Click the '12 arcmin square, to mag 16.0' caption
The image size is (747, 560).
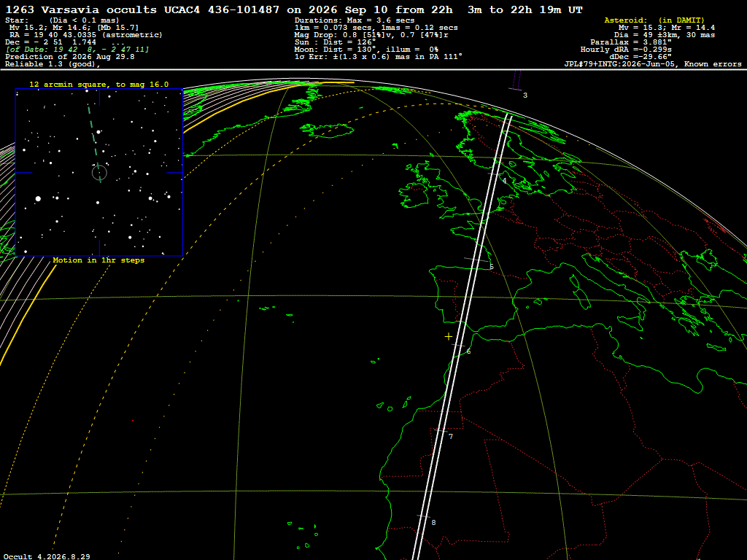pyautogui.click(x=99, y=85)
